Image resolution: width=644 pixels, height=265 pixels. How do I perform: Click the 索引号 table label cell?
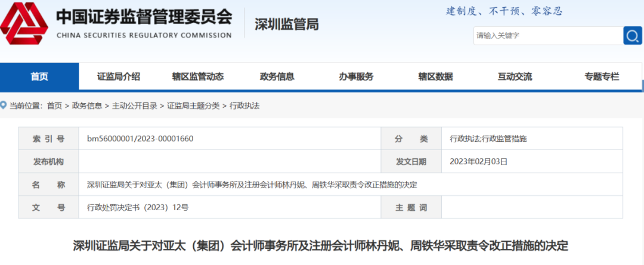pyautogui.click(x=48, y=139)
